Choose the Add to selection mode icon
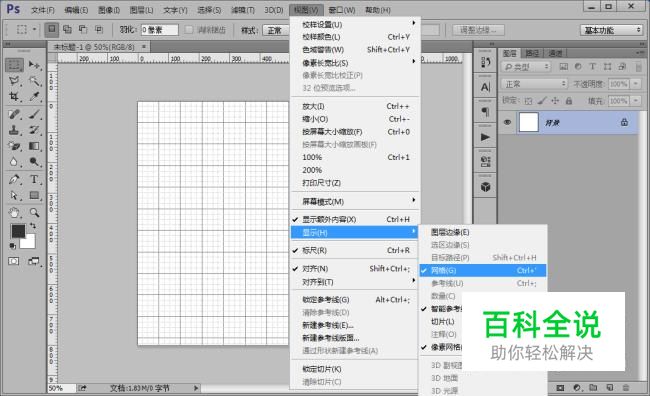Image resolution: width=650 pixels, height=396 pixels. coord(67,29)
